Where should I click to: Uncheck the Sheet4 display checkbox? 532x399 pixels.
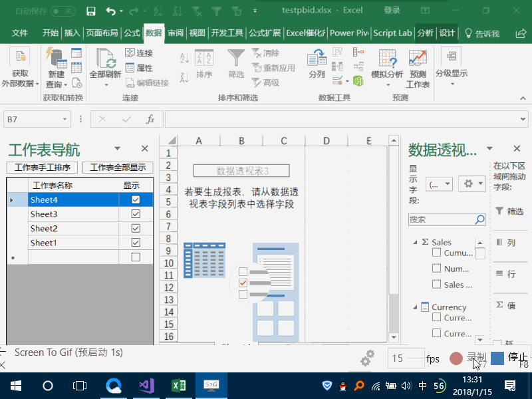pos(136,199)
